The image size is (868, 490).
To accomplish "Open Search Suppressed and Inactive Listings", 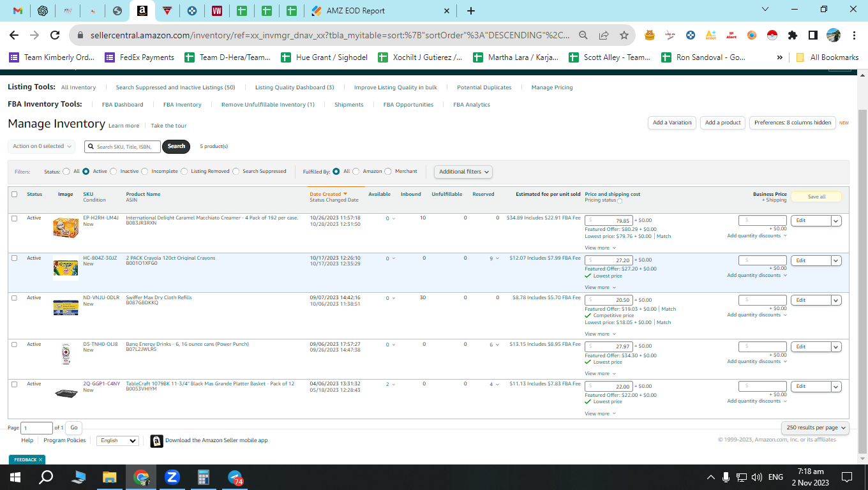I will [x=176, y=87].
